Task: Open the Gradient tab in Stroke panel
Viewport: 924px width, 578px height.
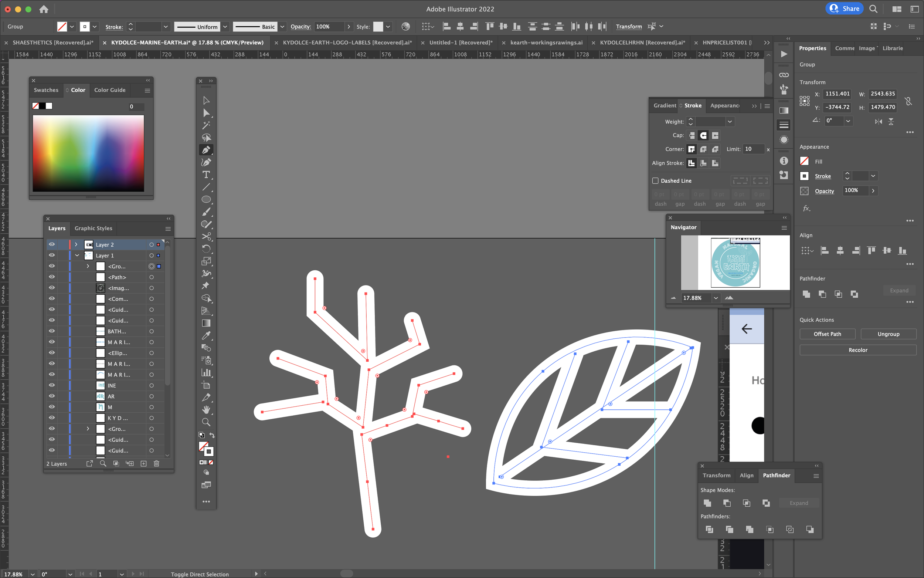Action: point(665,105)
